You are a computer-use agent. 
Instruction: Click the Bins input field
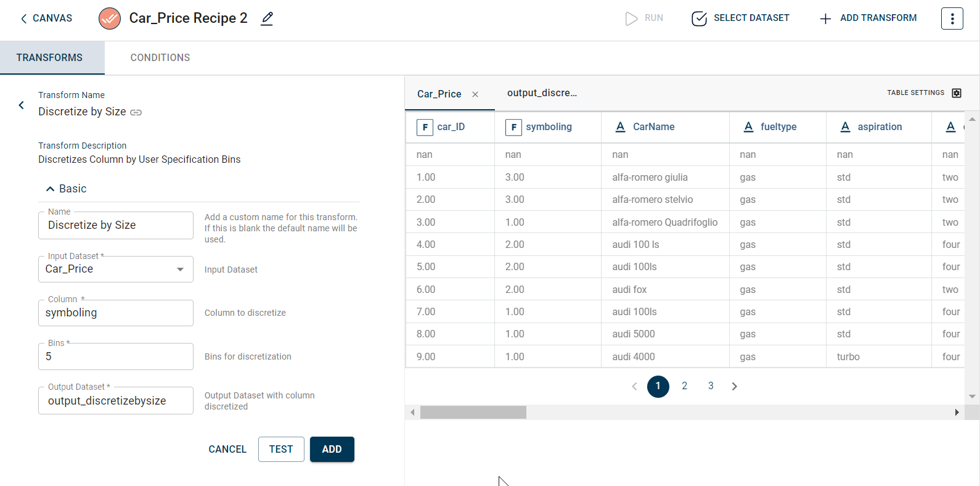click(x=116, y=357)
